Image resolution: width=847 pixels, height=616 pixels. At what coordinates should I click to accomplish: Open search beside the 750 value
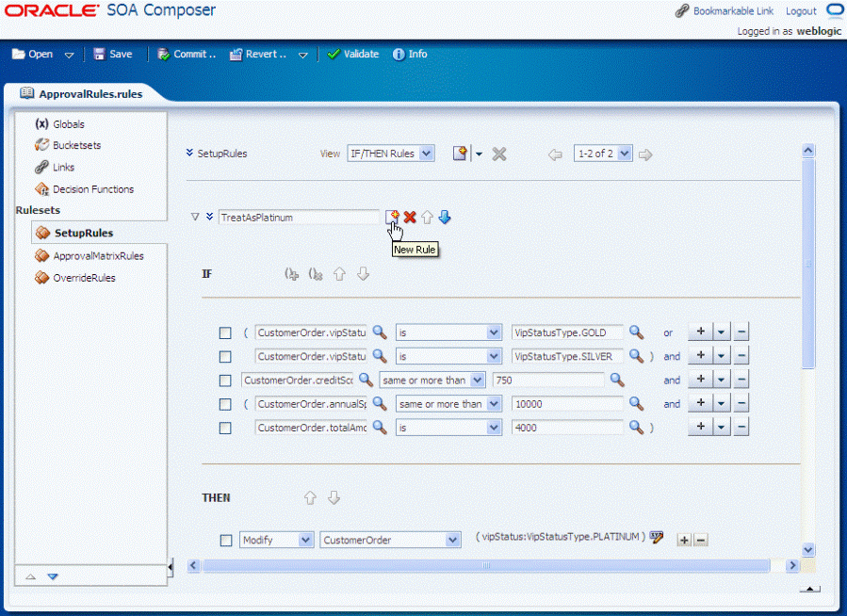click(617, 380)
